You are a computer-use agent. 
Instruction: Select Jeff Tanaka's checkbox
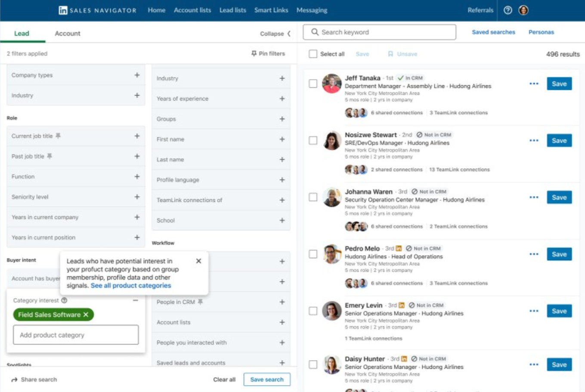(x=313, y=83)
